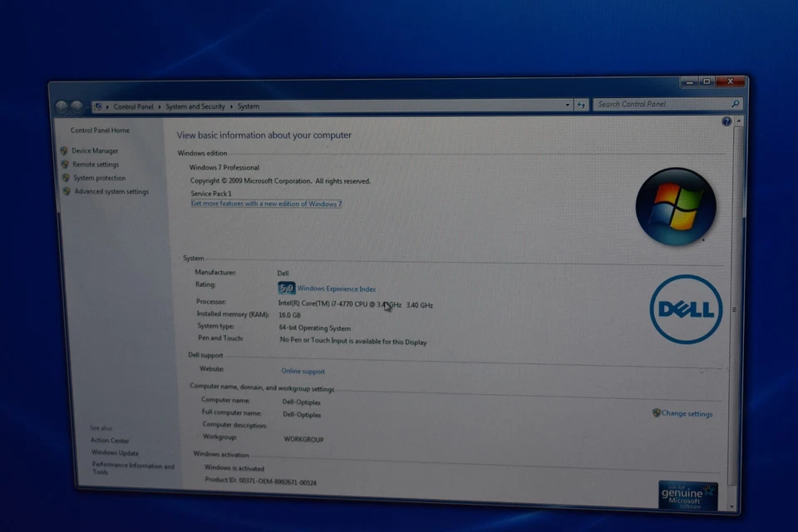Click the Online support link
Viewport: 798px width, 532px height.
[303, 371]
